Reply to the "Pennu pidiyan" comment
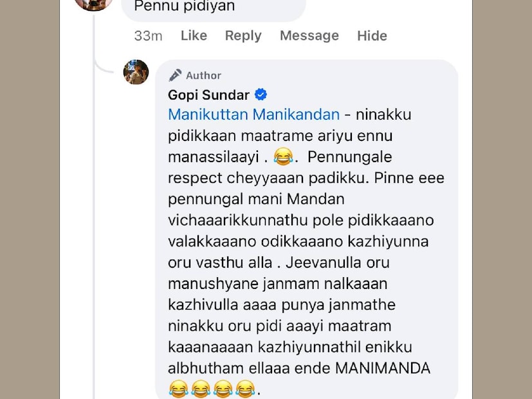 pos(243,36)
